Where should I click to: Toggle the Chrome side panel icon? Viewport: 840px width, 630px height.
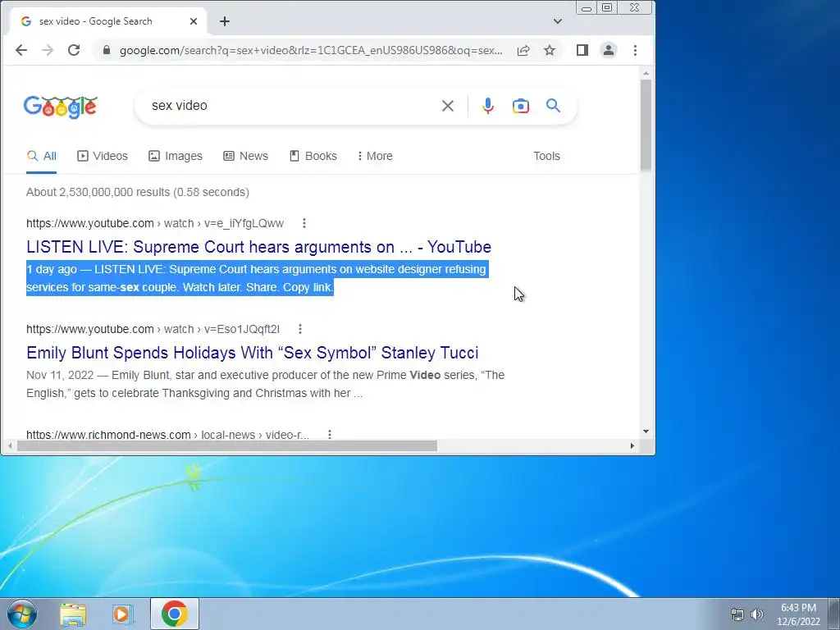582,50
